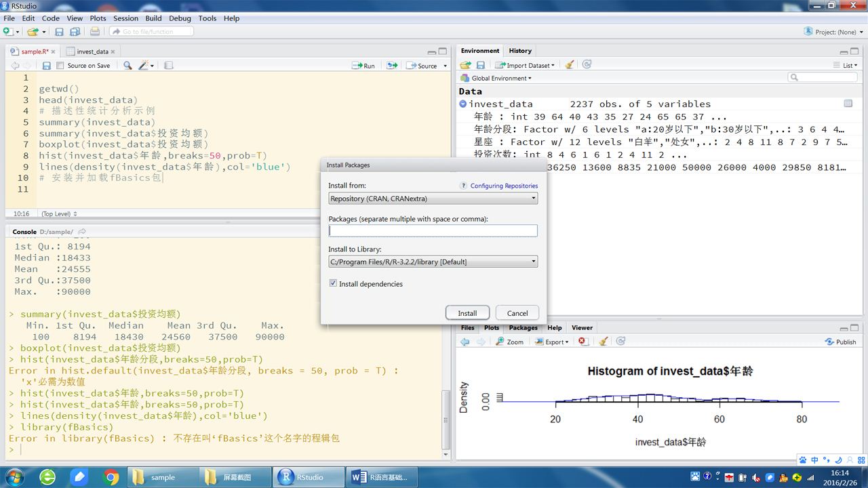Image resolution: width=868 pixels, height=488 pixels.
Task: Switch to the Viewer tab
Action: tap(582, 327)
